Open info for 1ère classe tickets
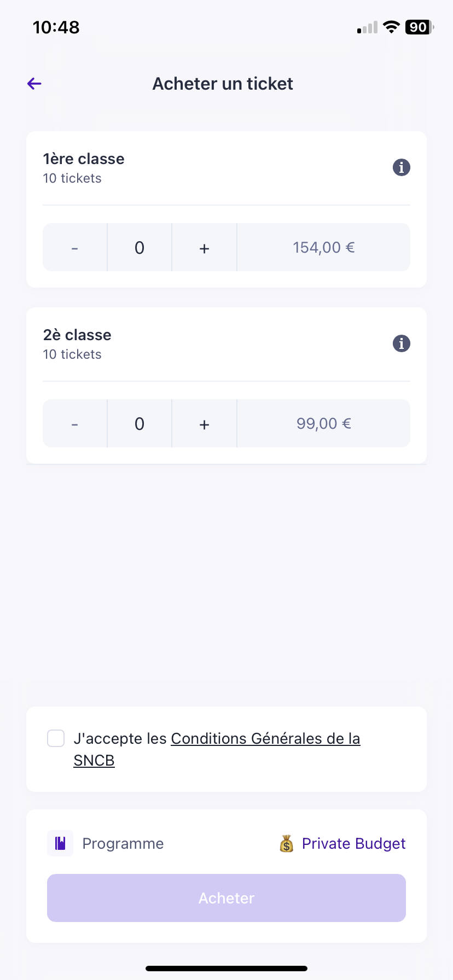 point(402,167)
